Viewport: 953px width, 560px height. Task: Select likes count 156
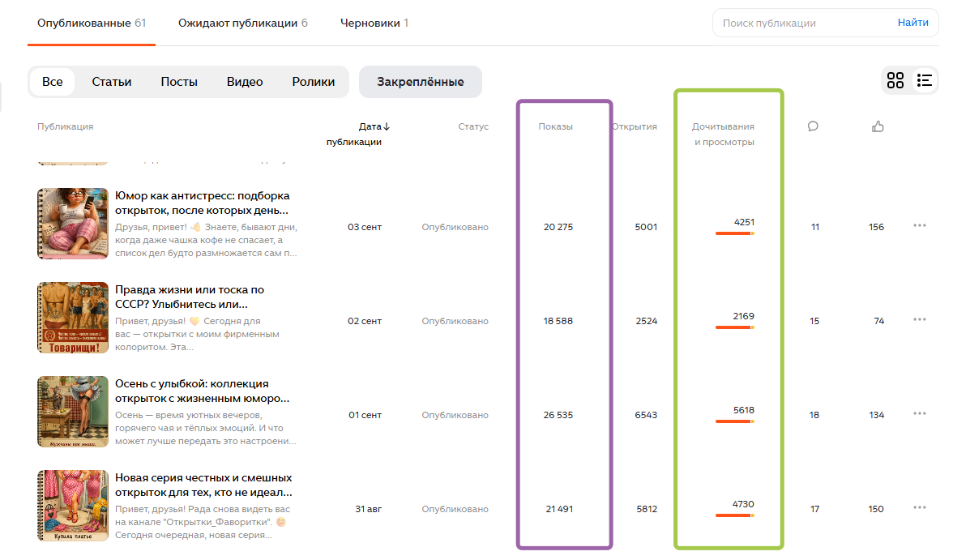tap(877, 227)
